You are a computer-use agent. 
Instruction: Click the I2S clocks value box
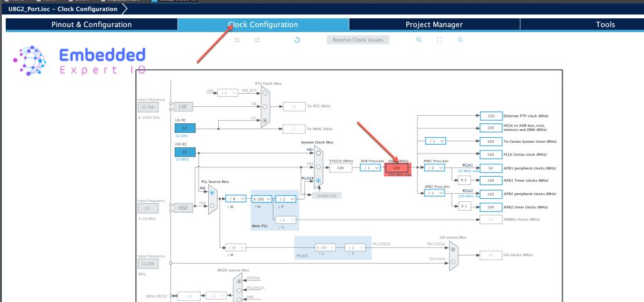point(491,255)
